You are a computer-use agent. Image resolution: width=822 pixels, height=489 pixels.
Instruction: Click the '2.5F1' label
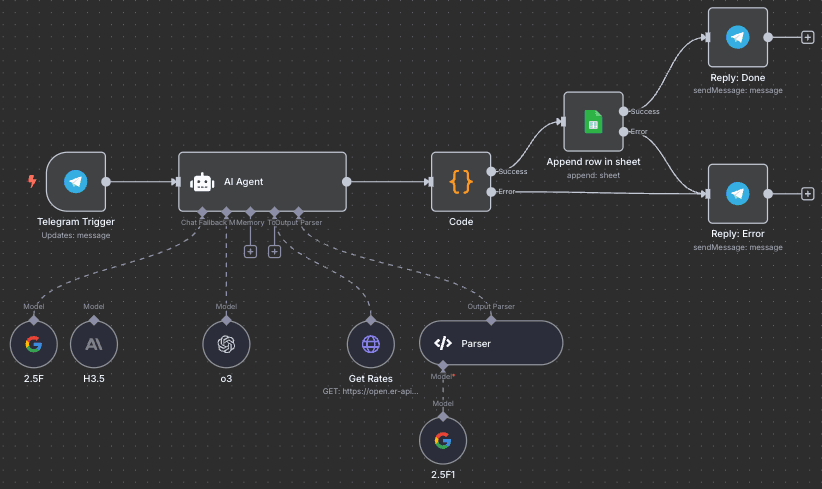443,475
